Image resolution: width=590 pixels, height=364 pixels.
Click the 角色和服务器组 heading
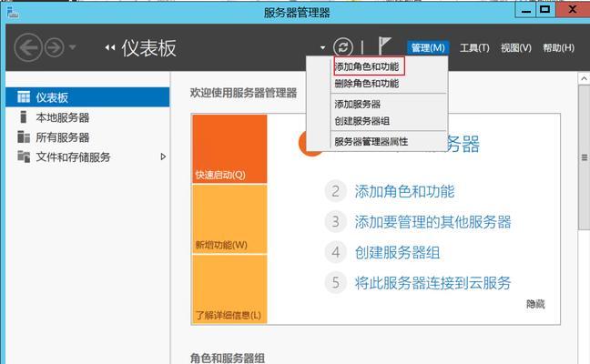coord(228,358)
